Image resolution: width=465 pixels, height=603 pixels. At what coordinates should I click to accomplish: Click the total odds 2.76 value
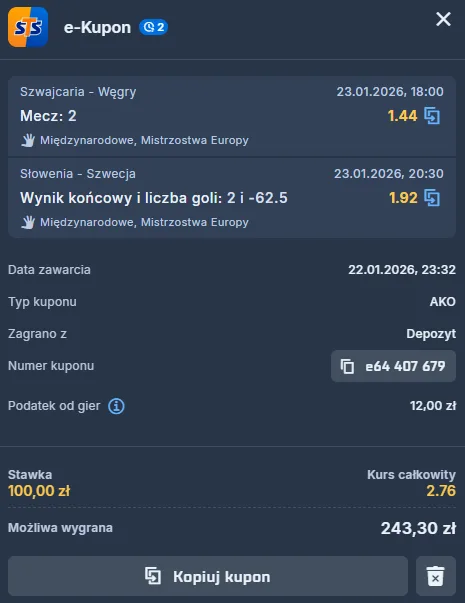click(441, 491)
